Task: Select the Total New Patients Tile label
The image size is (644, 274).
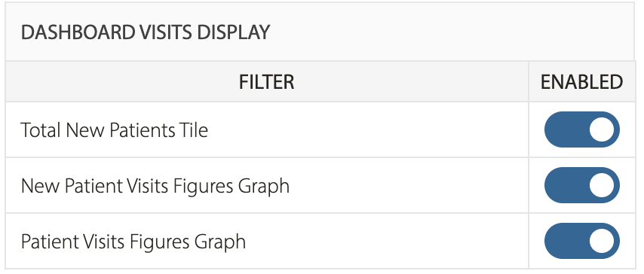Action: pos(114,130)
